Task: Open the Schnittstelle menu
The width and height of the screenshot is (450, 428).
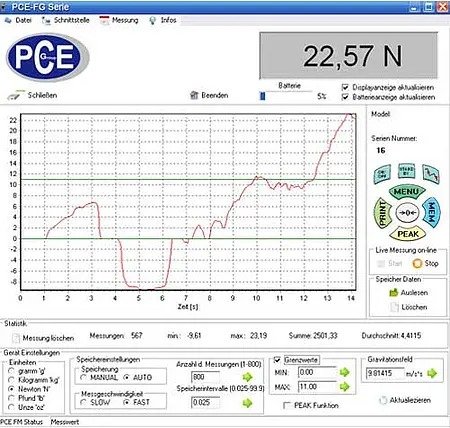Action: click(66, 20)
